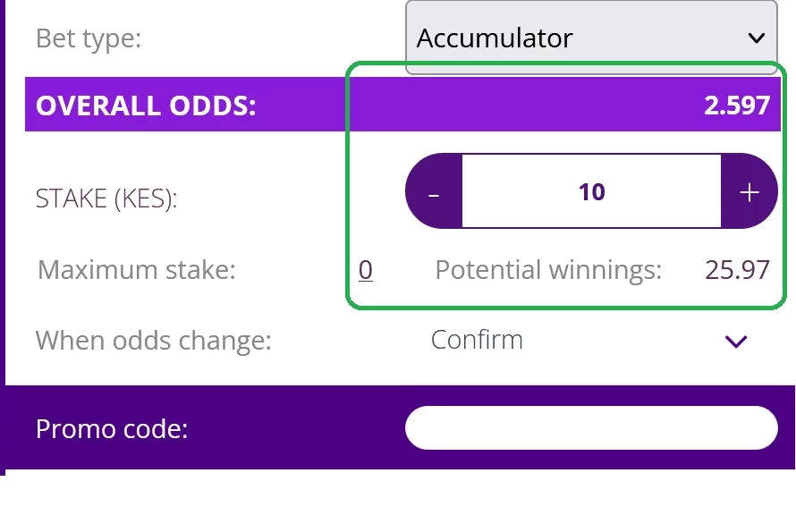This screenshot has width=796, height=532.
Task: Click the OVERALL ODDS heading text
Action: (146, 106)
